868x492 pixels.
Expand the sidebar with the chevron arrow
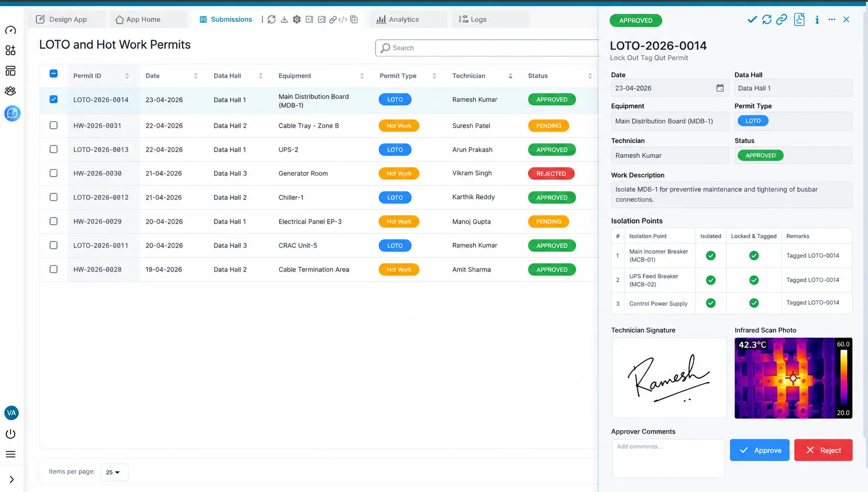[11, 479]
